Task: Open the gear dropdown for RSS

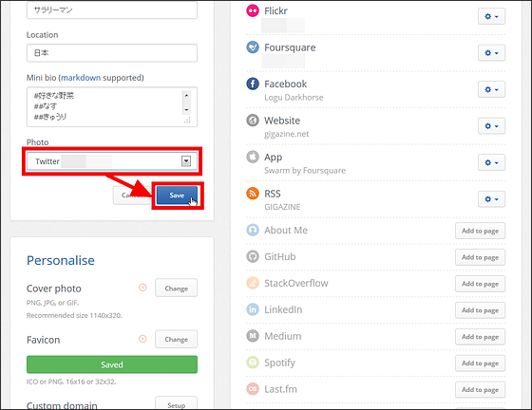Action: [x=491, y=199]
